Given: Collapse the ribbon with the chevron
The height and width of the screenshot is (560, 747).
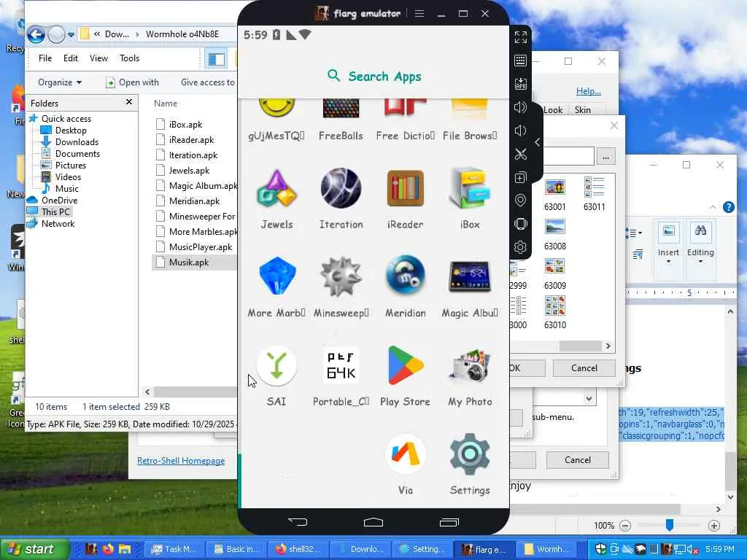Looking at the screenshot, I should (x=712, y=207).
